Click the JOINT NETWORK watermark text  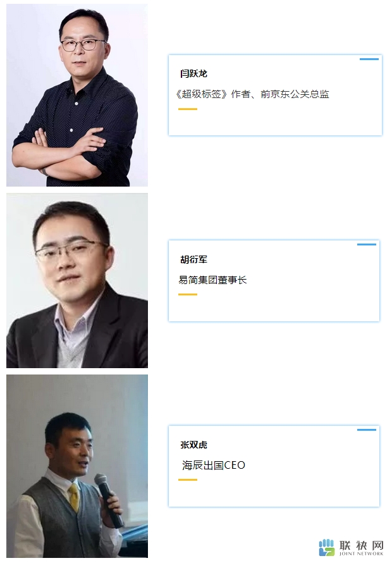(x=361, y=554)
